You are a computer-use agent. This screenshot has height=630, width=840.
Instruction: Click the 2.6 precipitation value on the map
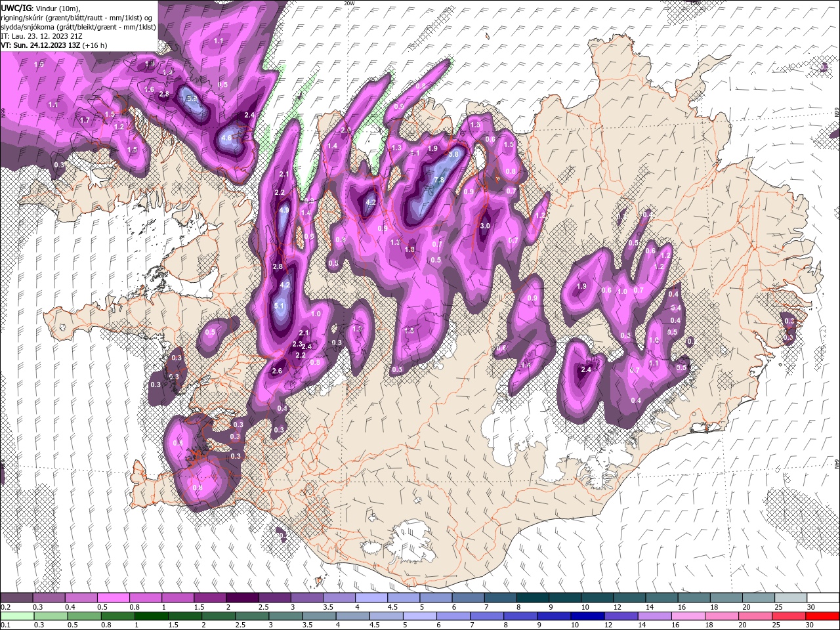click(277, 371)
